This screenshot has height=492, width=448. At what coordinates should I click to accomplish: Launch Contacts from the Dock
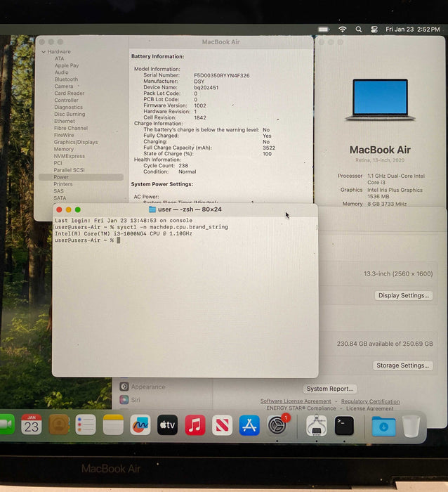coord(58,425)
